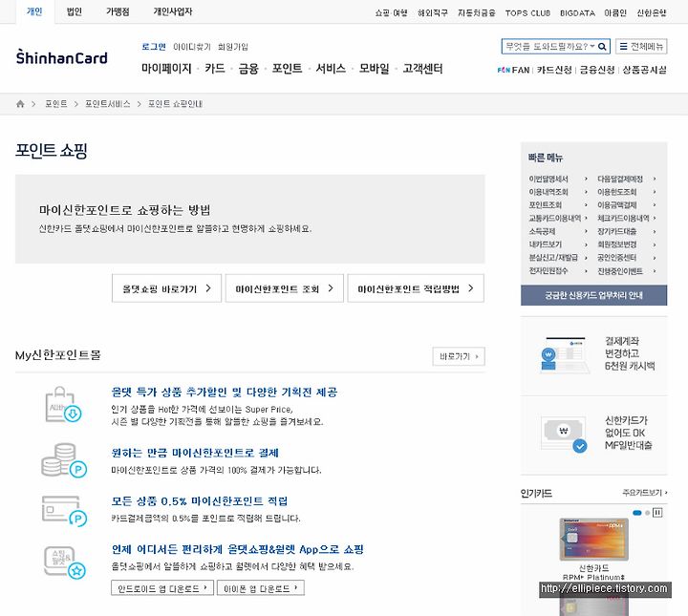Image resolution: width=688 pixels, height=616 pixels.
Task: Select the 개인 tab
Action: pos(34,11)
